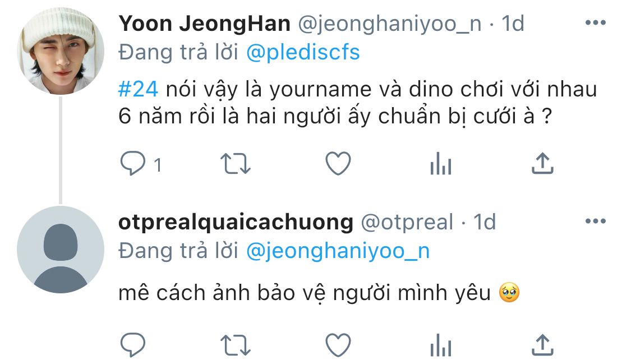Open otprealquaicachuong's default avatar
631x364 pixels.
point(61,250)
